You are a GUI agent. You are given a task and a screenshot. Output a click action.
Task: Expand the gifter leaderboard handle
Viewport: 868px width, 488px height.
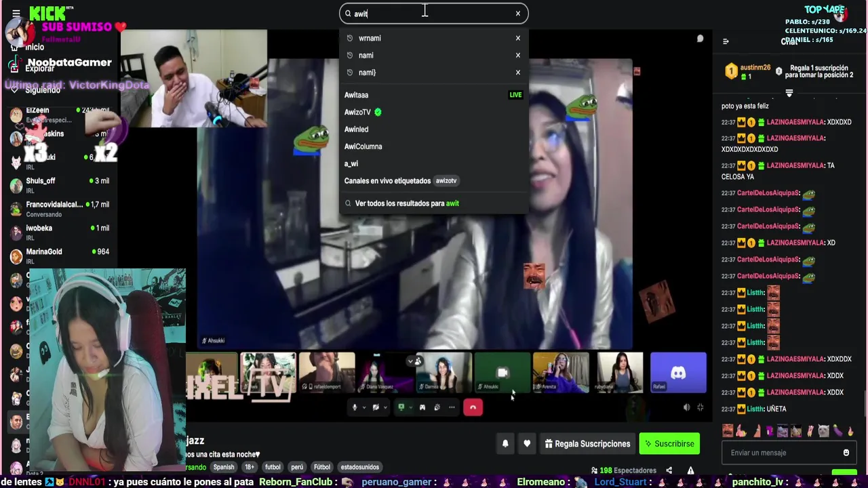(789, 93)
